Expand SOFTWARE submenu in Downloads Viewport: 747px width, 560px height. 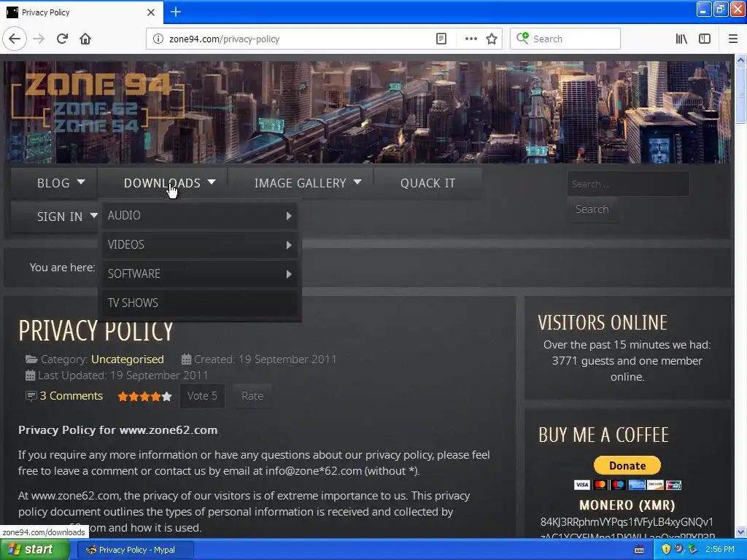click(200, 274)
